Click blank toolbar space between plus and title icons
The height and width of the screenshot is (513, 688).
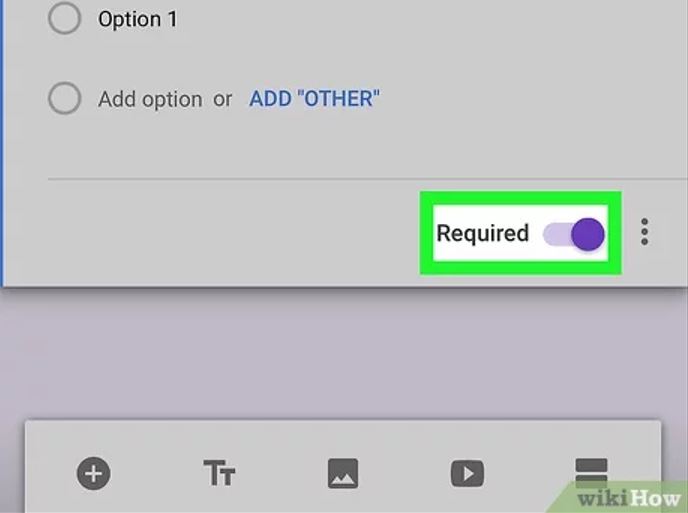(x=156, y=473)
